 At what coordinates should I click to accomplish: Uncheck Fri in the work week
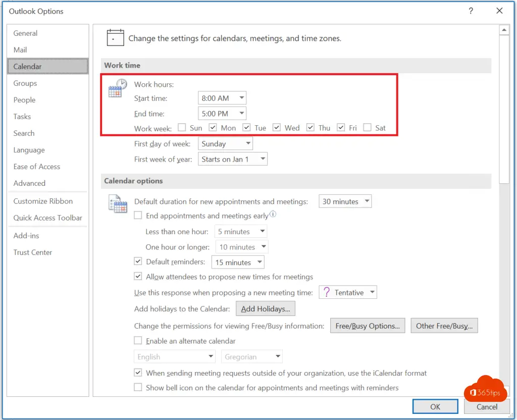[x=341, y=128]
